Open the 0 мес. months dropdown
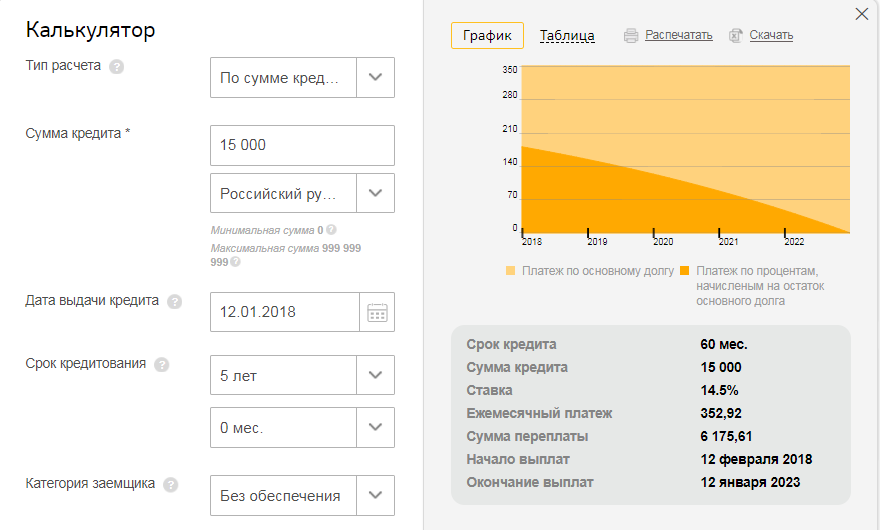Image resolution: width=880 pixels, height=530 pixels. click(375, 427)
